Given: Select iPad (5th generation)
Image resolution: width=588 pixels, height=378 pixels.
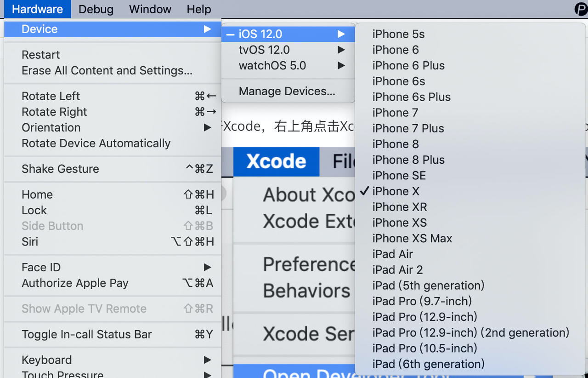Looking at the screenshot, I should tap(470, 285).
